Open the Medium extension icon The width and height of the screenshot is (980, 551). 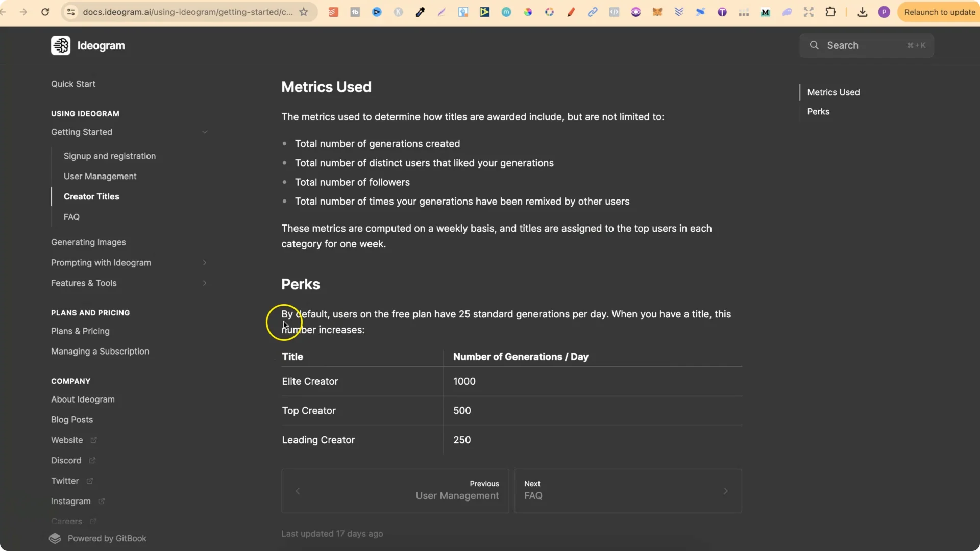(766, 12)
